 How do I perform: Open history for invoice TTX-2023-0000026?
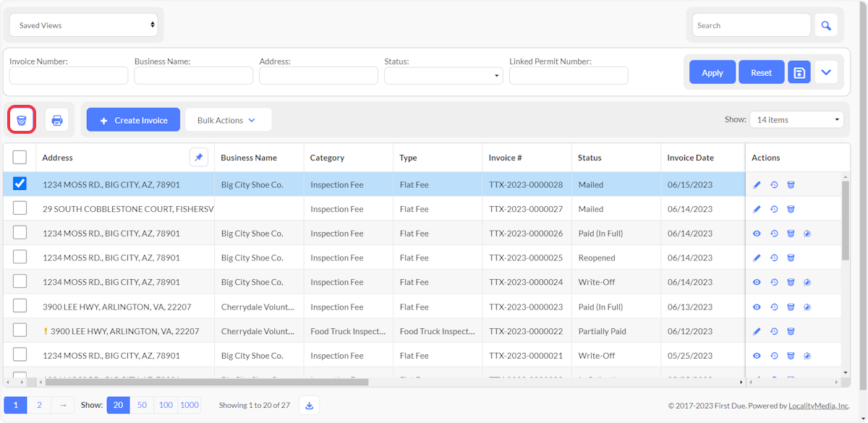774,234
